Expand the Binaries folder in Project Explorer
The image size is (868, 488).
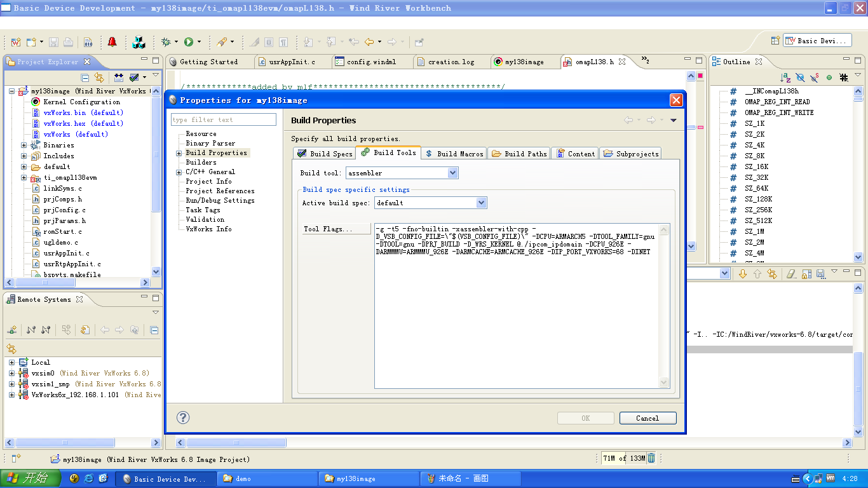click(x=24, y=146)
